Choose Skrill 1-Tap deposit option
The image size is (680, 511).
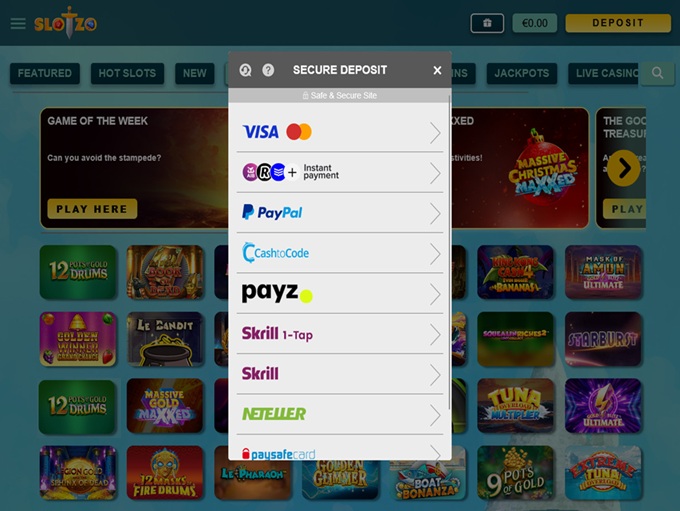(340, 334)
